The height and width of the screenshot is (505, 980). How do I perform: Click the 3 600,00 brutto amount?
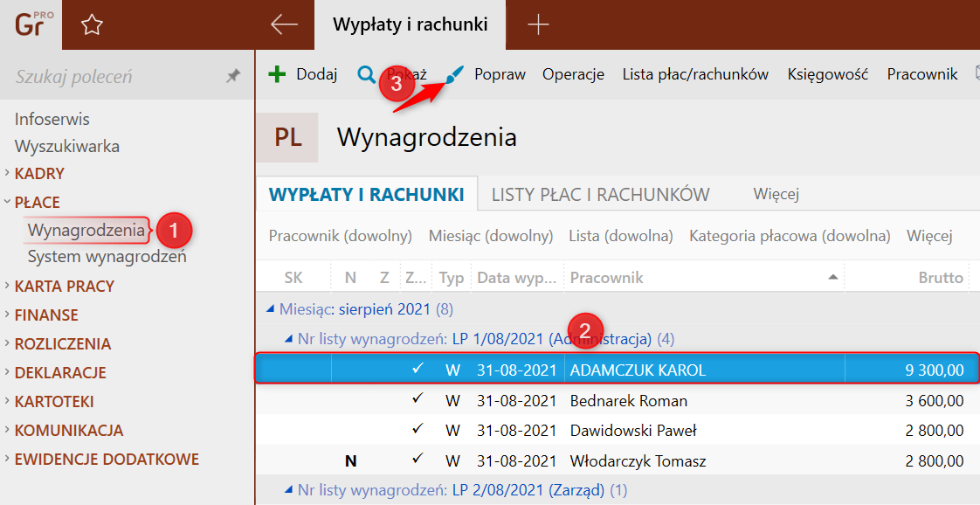click(x=935, y=401)
